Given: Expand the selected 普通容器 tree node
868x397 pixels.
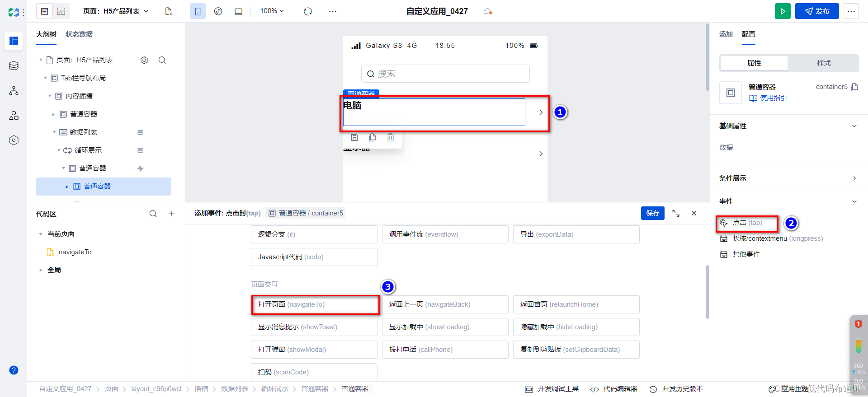Looking at the screenshot, I should pyautogui.click(x=67, y=187).
